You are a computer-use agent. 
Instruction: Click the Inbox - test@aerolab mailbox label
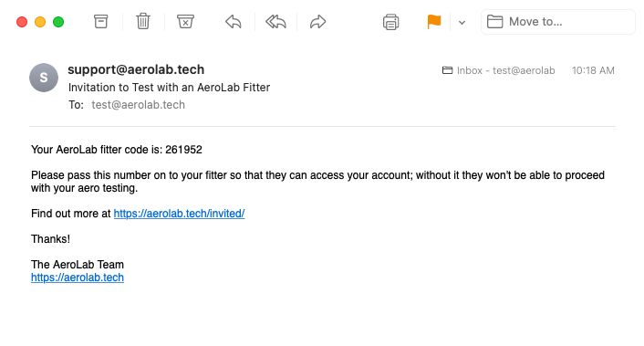499,70
